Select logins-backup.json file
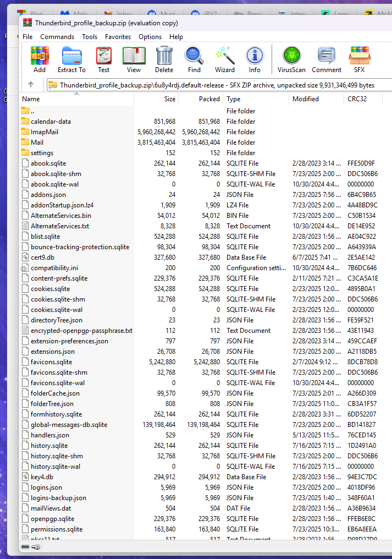The height and width of the screenshot is (559, 392). [54, 498]
